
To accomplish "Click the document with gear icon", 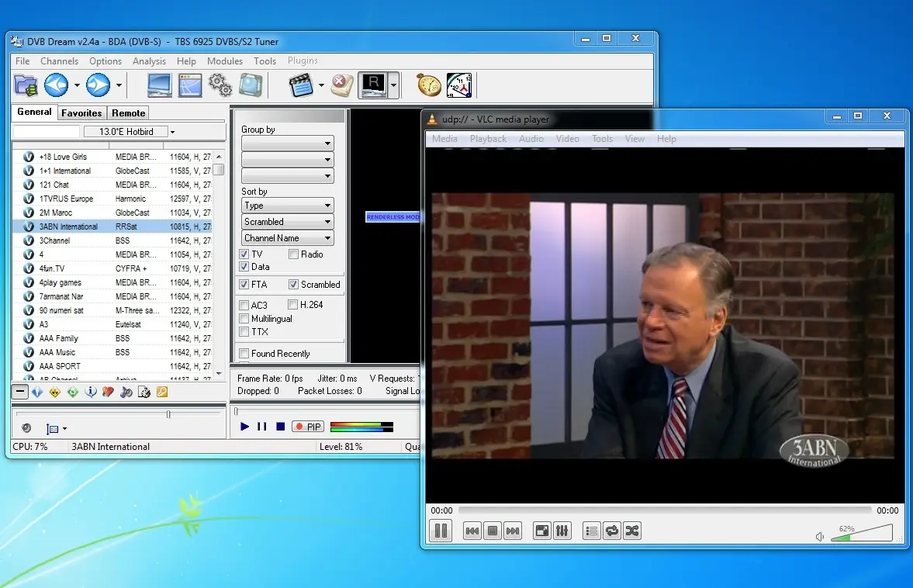I will (x=144, y=392).
